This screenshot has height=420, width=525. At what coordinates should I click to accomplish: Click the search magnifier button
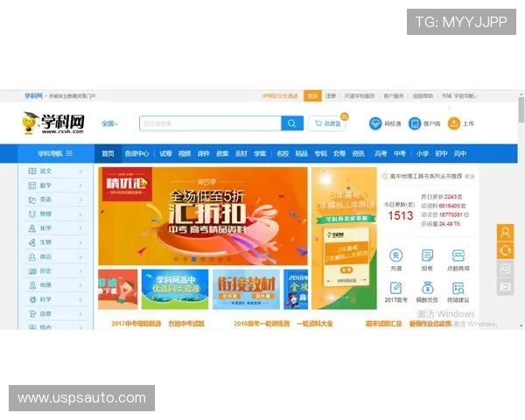(x=292, y=123)
